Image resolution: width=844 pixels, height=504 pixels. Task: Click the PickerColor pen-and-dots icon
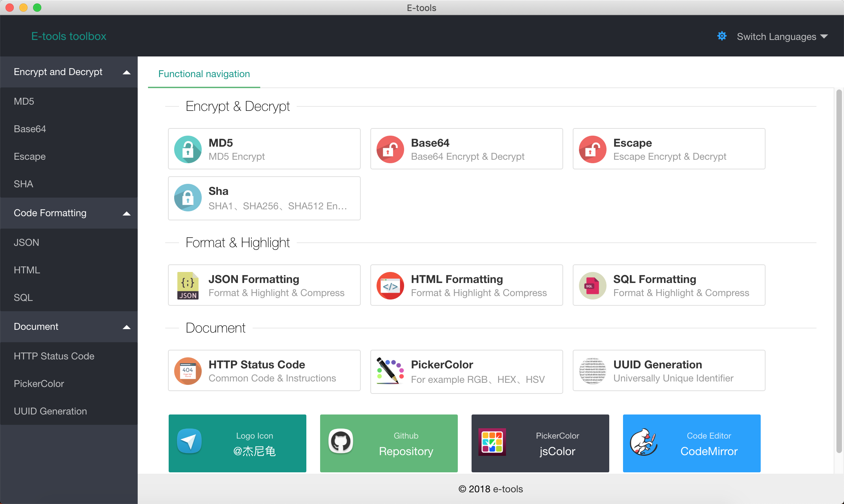point(390,371)
